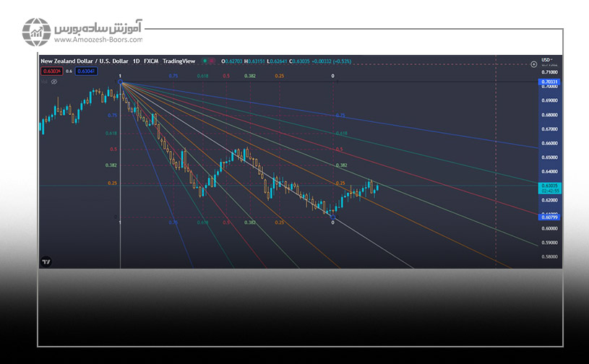Click the change value +0.00332 (+0.53%)

331,61
